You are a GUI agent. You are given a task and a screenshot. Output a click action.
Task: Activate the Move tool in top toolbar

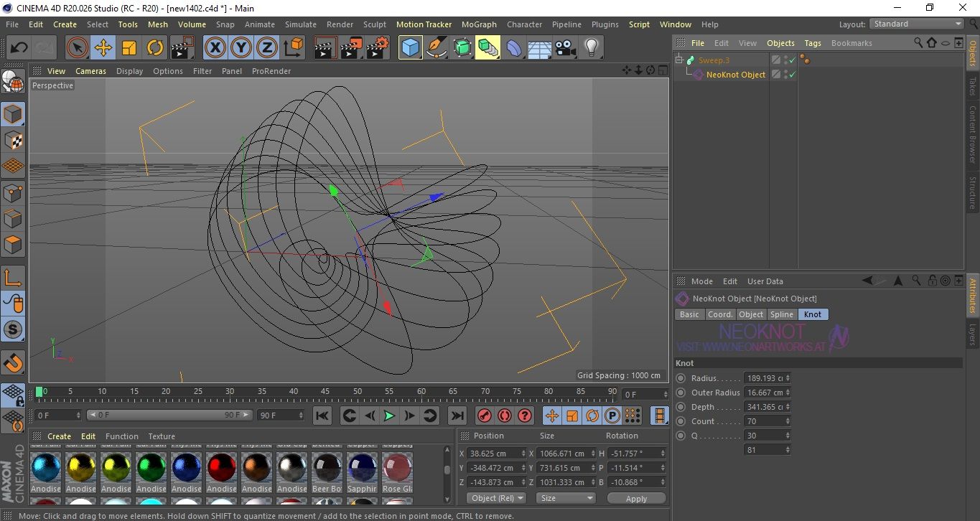click(103, 48)
